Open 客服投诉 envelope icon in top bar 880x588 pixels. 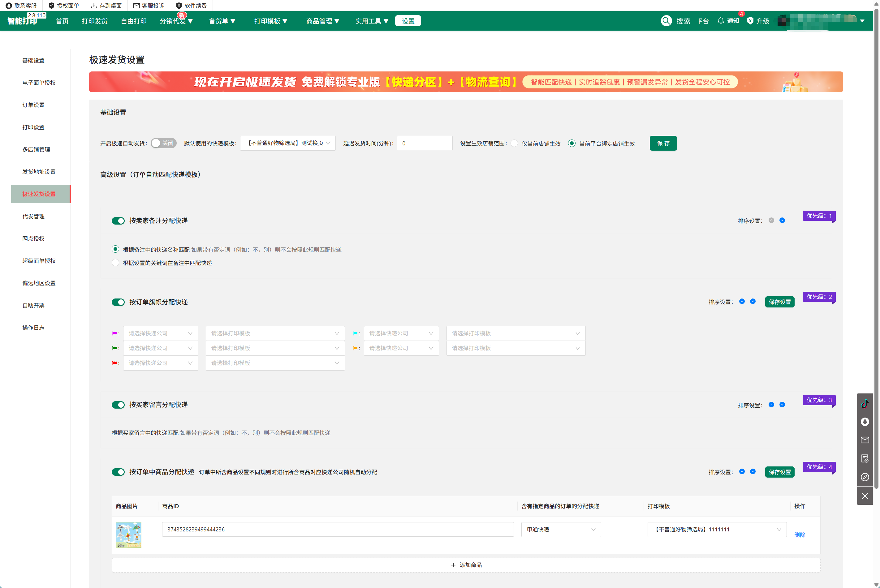[136, 6]
